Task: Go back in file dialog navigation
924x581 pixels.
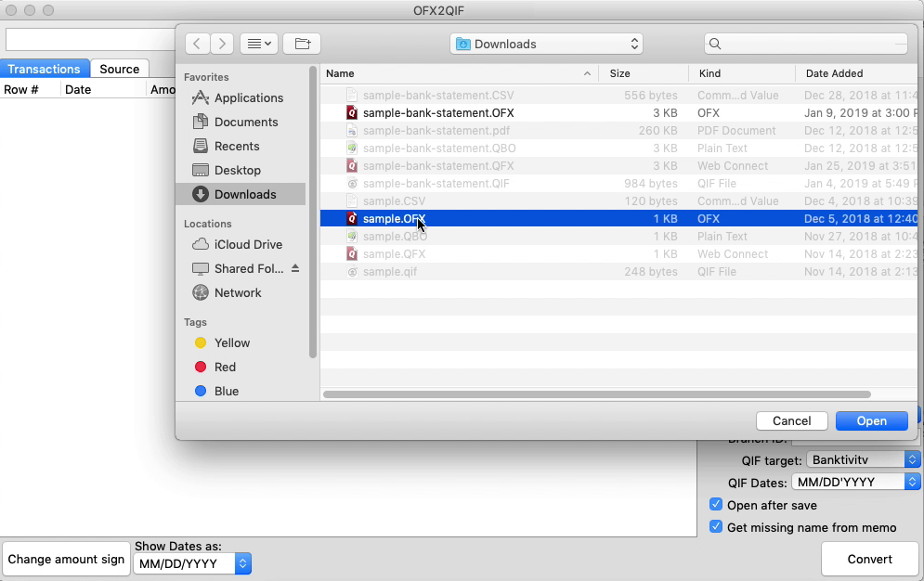Action: point(197,44)
